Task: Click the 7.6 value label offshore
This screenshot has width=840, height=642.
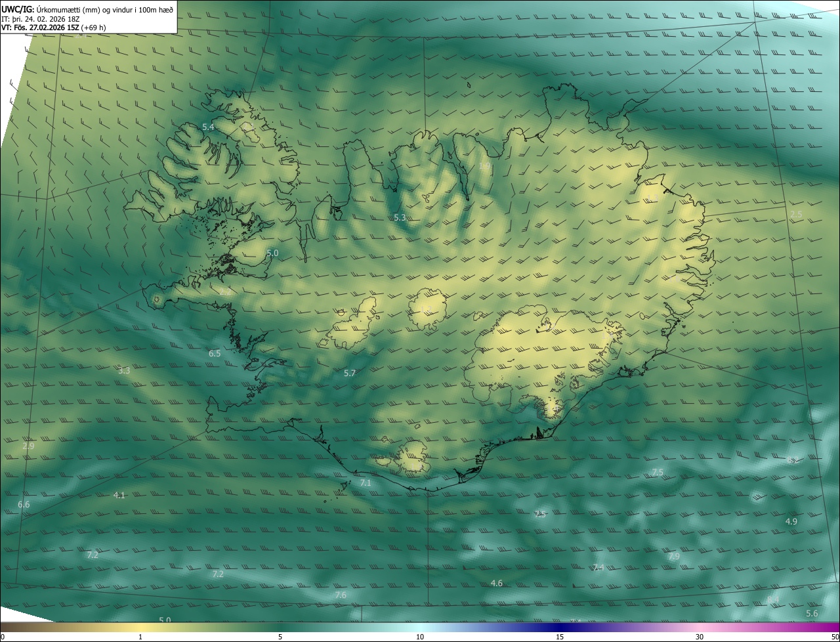Action: point(341,595)
